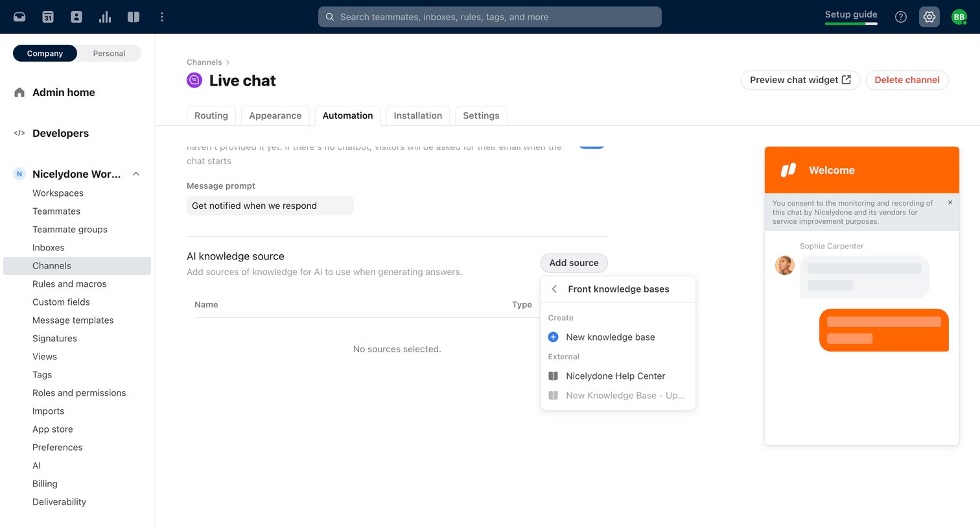Click the blue plus icon for new knowledge base

tap(554, 337)
